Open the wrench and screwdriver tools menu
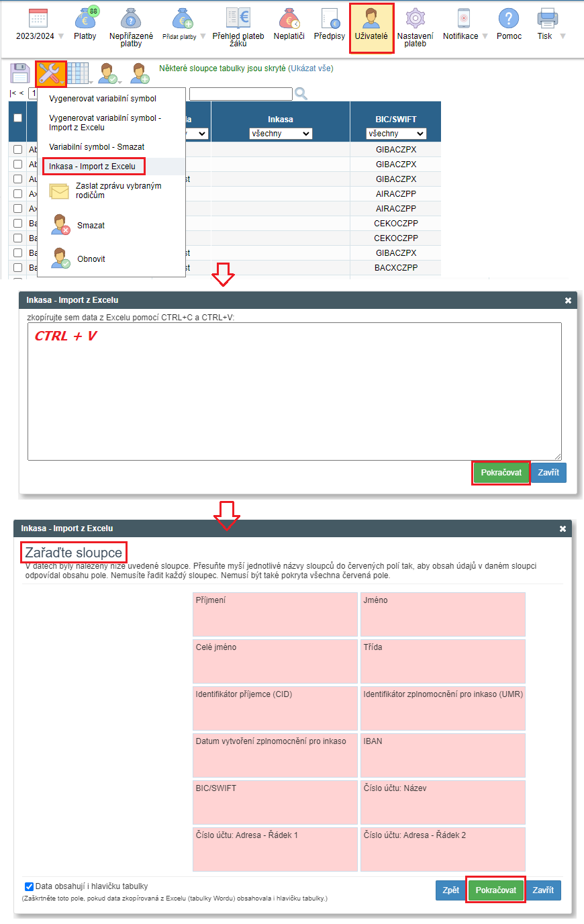Screen dimensions: 584x924 [51, 73]
